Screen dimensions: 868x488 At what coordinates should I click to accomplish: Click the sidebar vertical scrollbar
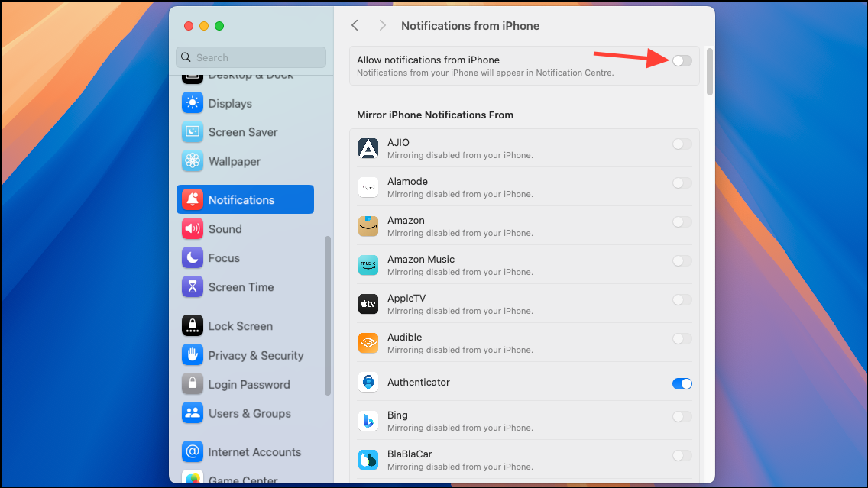tap(328, 315)
